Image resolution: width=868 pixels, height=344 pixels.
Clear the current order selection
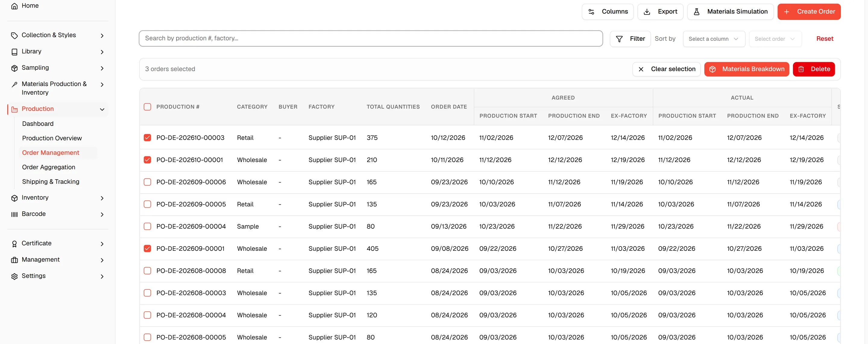click(x=666, y=69)
